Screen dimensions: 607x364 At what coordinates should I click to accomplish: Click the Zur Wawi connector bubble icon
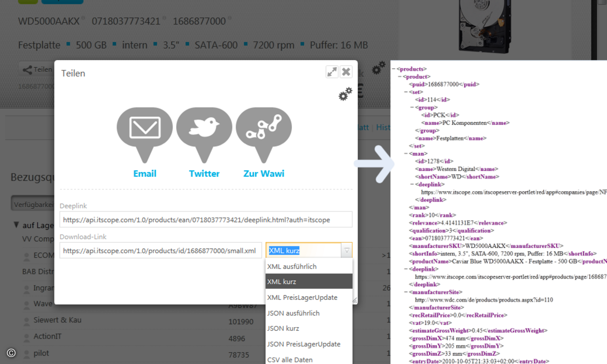(264, 134)
